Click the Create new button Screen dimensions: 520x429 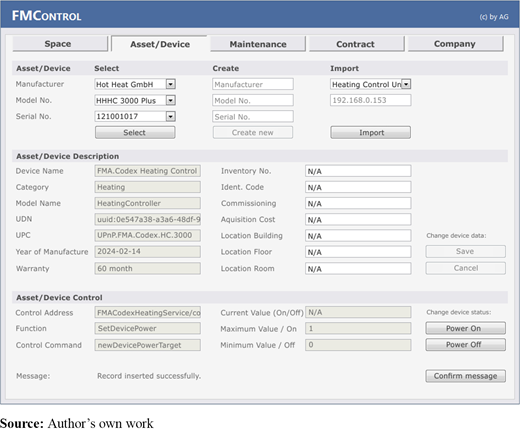point(253,132)
